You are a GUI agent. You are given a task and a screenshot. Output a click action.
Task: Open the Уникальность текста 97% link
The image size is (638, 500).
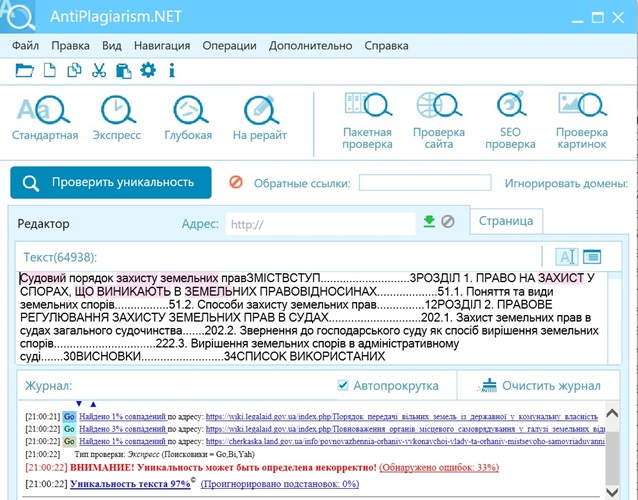click(130, 484)
